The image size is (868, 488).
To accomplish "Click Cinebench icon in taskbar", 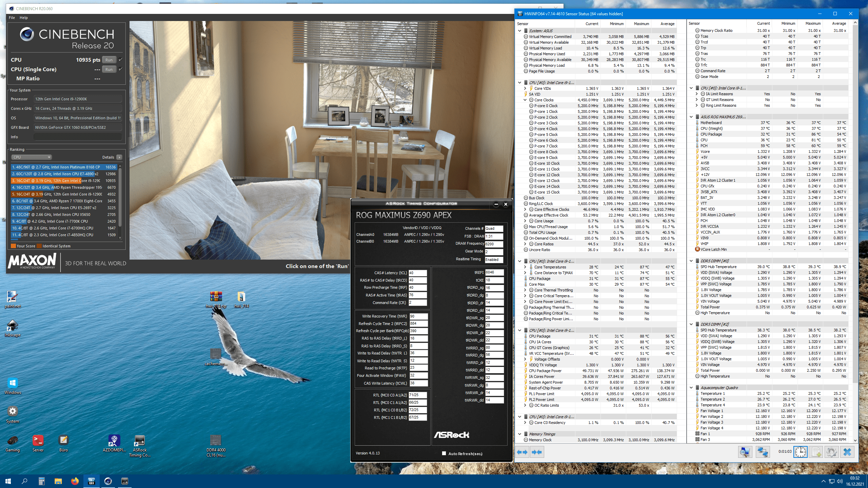I will click(108, 481).
